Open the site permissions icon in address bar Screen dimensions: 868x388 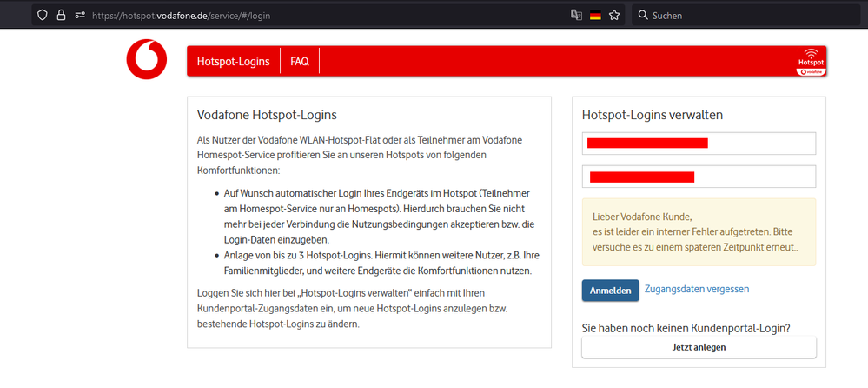pos(80,16)
